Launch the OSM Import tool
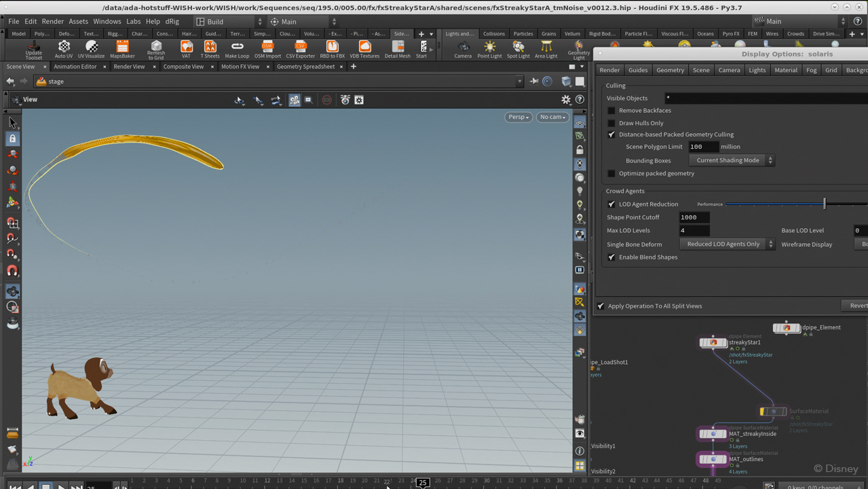 pos(267,50)
